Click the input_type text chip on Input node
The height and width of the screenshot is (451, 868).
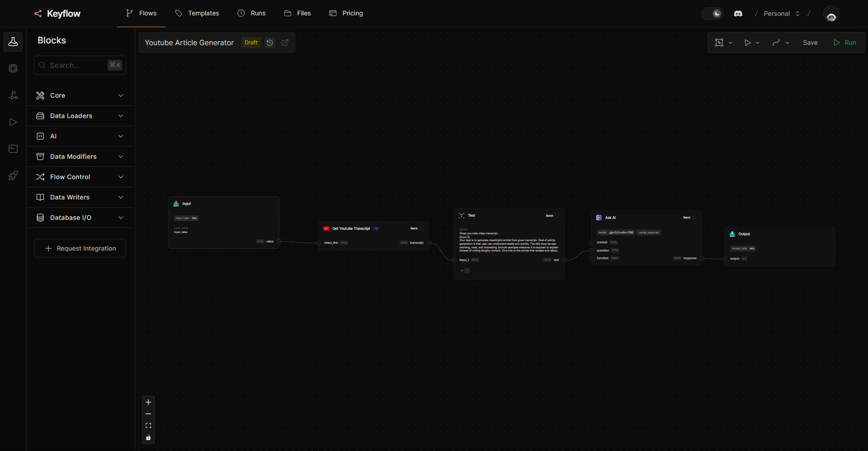186,218
